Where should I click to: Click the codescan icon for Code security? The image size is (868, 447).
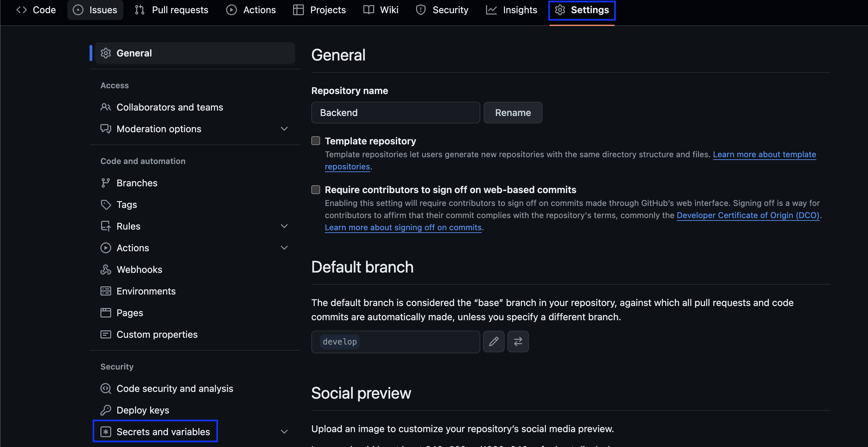pyautogui.click(x=106, y=389)
